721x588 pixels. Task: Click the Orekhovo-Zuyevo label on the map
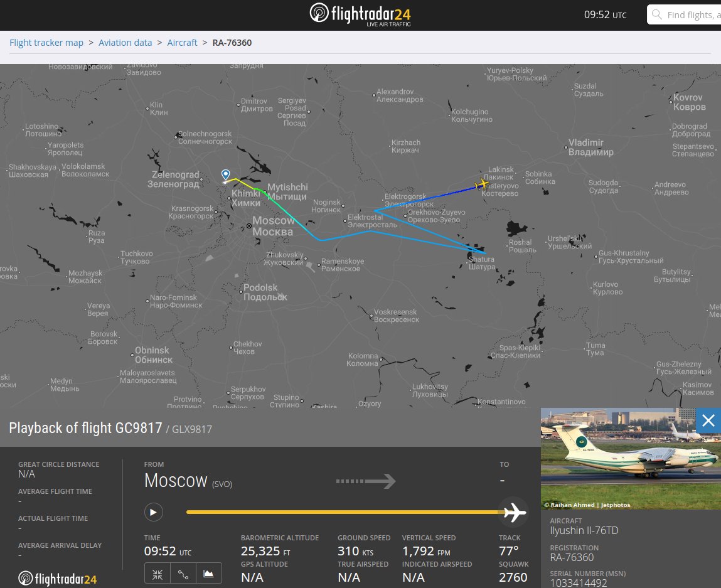(436, 216)
